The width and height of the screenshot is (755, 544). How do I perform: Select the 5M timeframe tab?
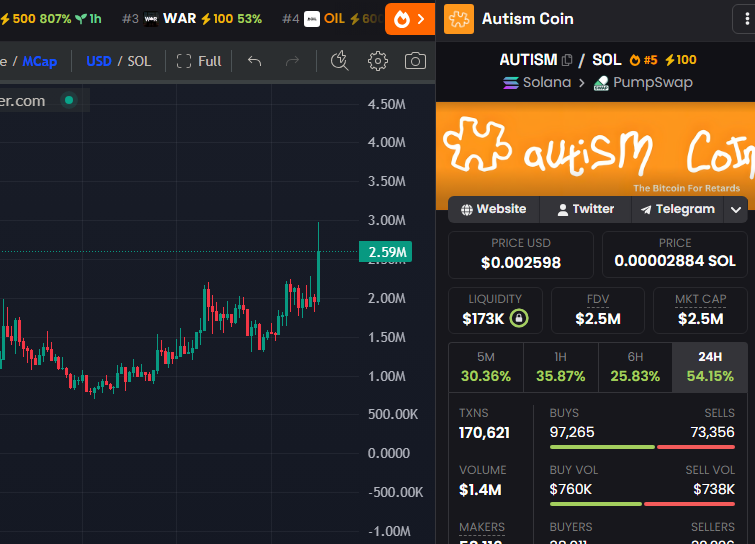click(x=486, y=367)
